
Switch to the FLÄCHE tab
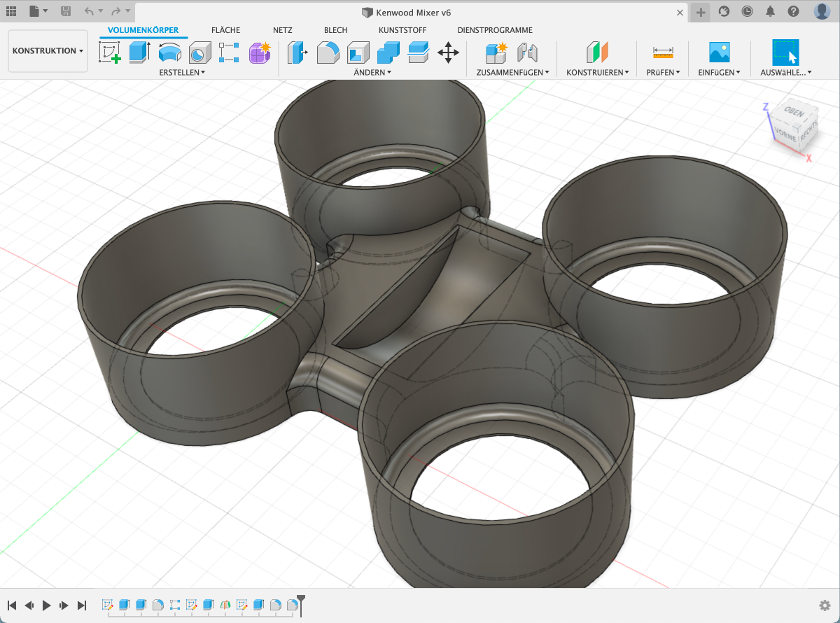point(225,30)
